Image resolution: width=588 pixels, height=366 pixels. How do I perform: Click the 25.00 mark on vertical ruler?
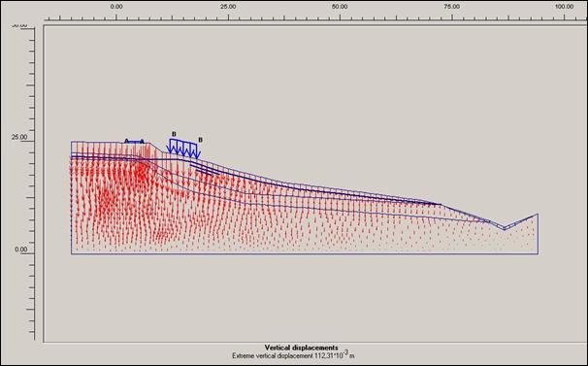coord(19,138)
